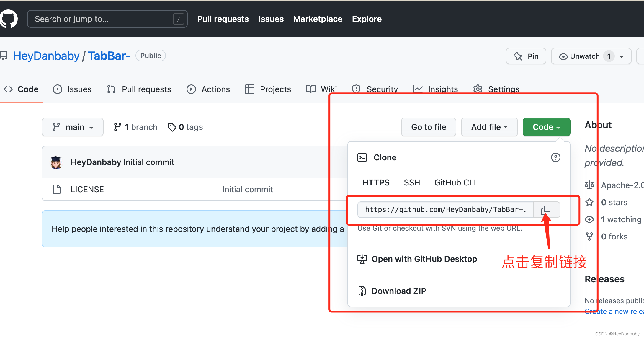Image resolution: width=644 pixels, height=339 pixels.
Task: Click the Clone terminal icon
Action: 362,157
